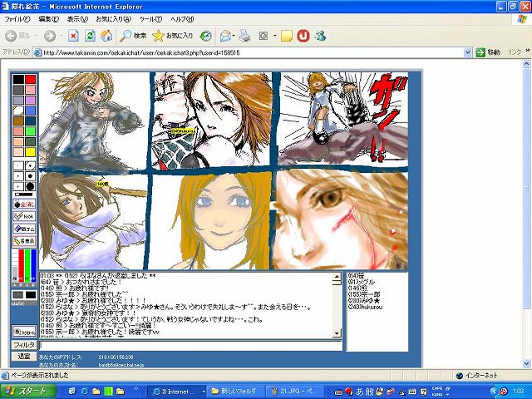This screenshot has height=399, width=532.
Task: Toggle the 般 IME conversion mode
Action: pos(370,392)
